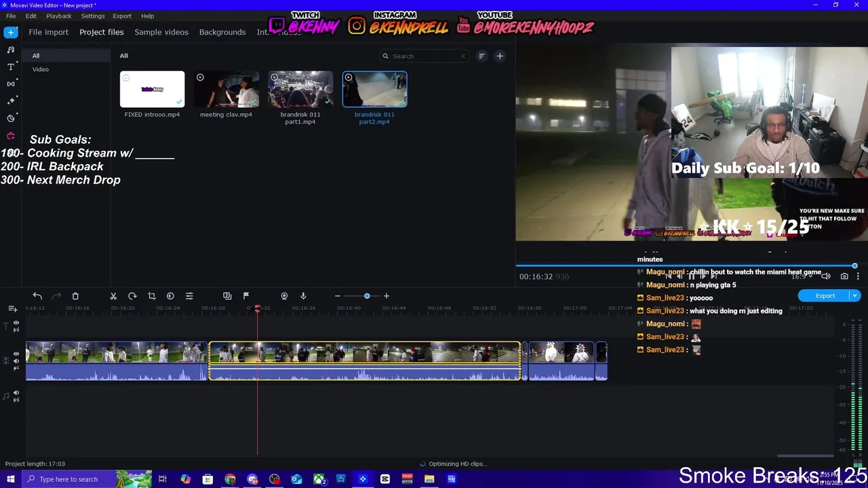Click the Add track icon on timeline

12,308
